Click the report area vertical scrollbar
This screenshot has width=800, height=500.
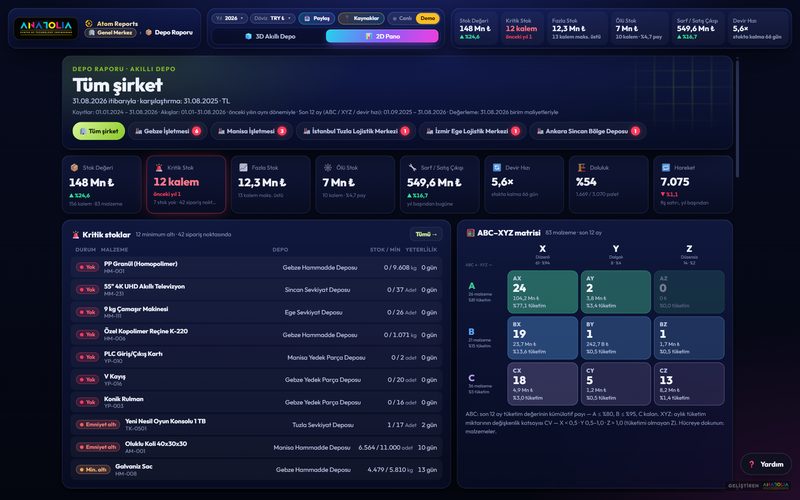[737, 117]
